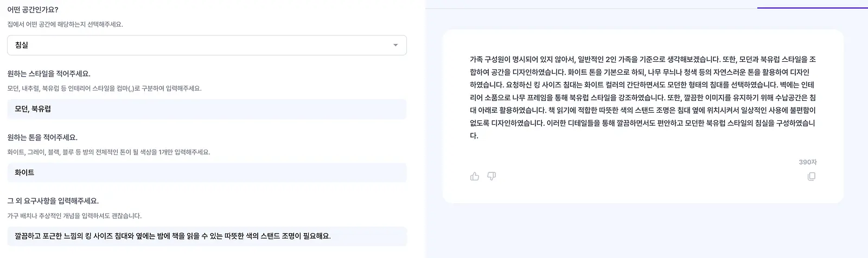Open the space selector showing 침실
868x258 pixels.
[207, 45]
